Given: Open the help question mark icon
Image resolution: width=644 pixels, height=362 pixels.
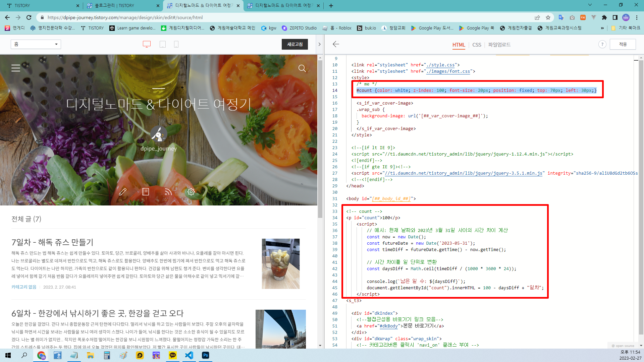Looking at the screenshot, I should point(602,44).
